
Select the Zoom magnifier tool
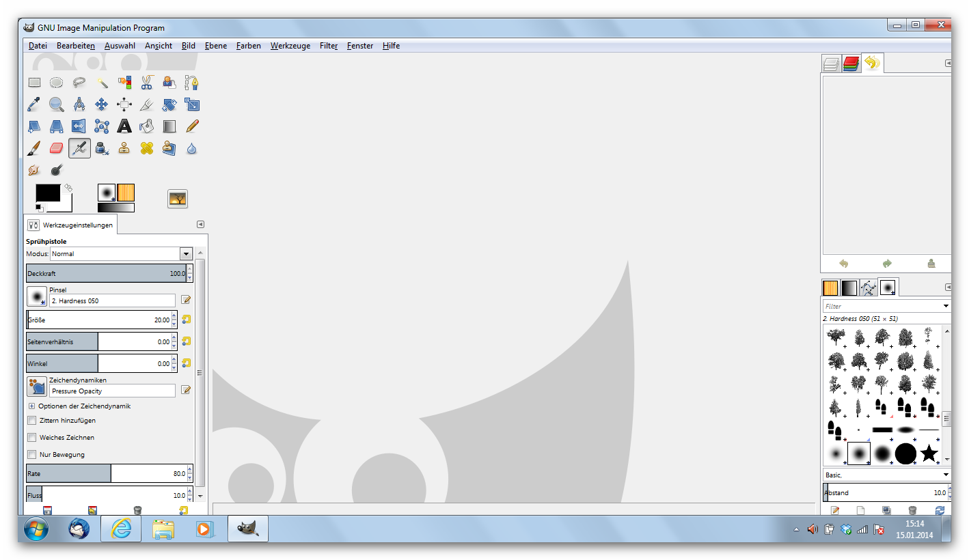tap(57, 104)
